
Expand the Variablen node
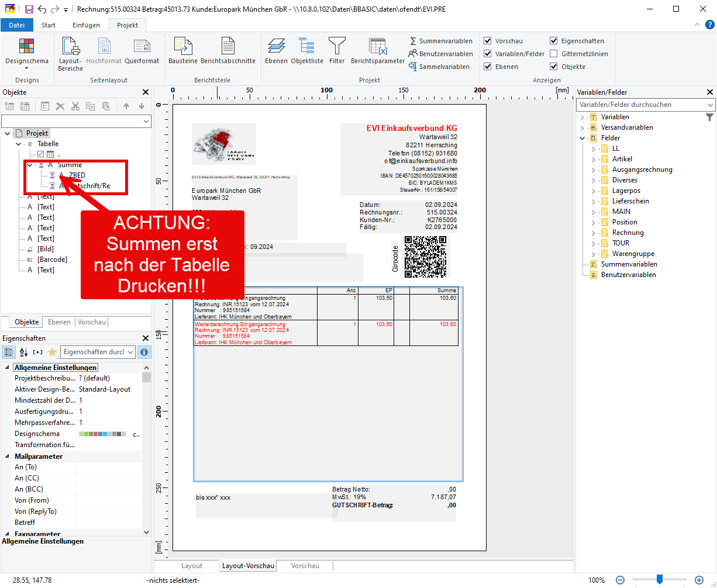[x=582, y=117]
